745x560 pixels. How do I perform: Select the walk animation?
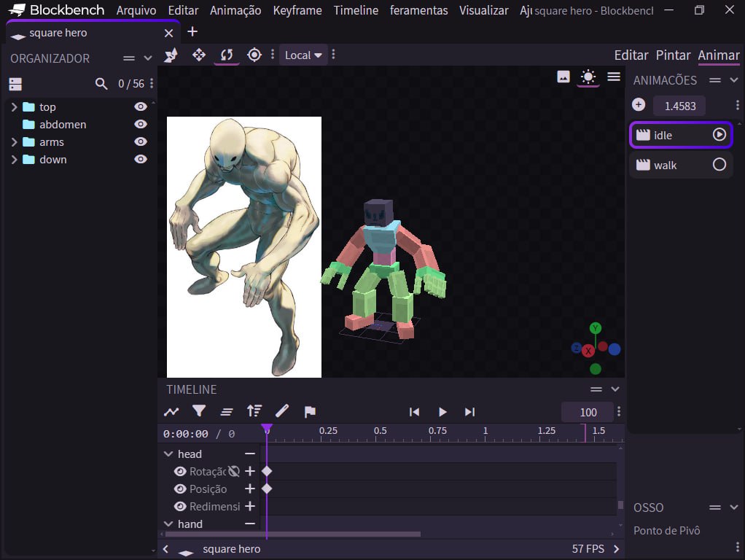click(681, 165)
